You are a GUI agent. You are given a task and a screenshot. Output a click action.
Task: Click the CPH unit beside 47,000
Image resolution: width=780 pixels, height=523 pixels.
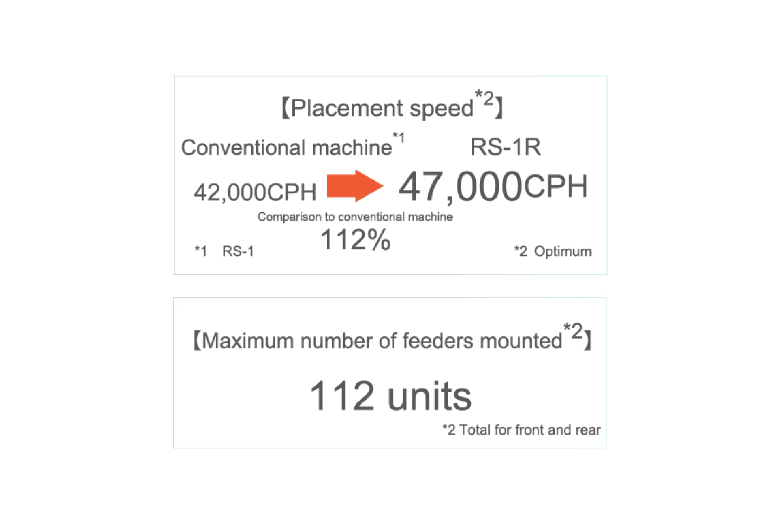(556, 187)
